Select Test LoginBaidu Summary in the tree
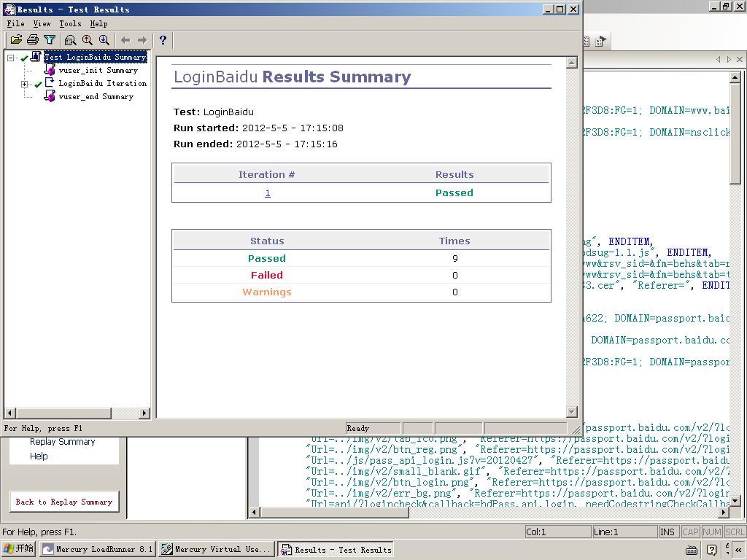747x560 pixels. coord(96,57)
